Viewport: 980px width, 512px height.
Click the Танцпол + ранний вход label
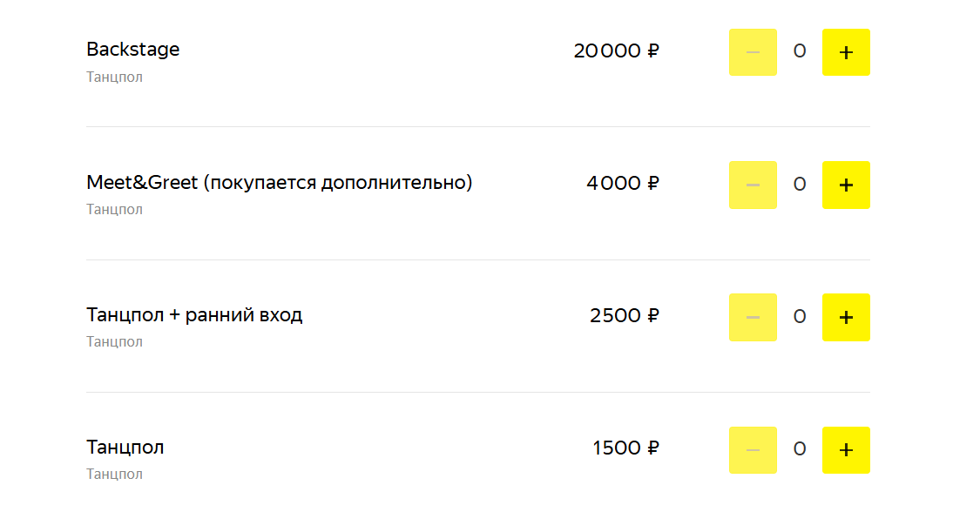click(194, 315)
